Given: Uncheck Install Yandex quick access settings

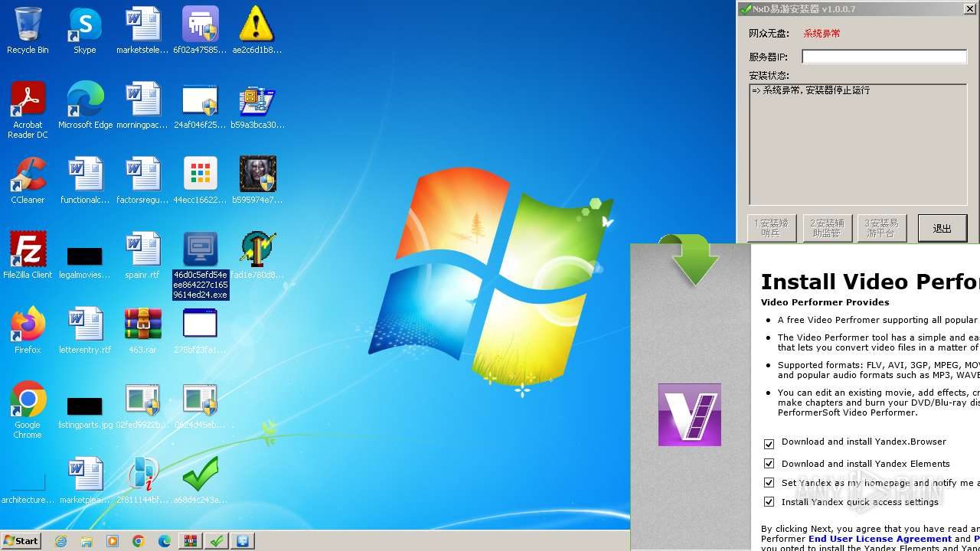Looking at the screenshot, I should (769, 502).
